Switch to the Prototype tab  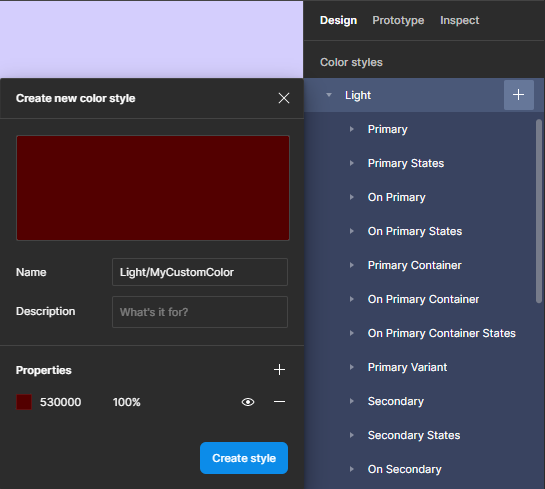[x=398, y=21]
